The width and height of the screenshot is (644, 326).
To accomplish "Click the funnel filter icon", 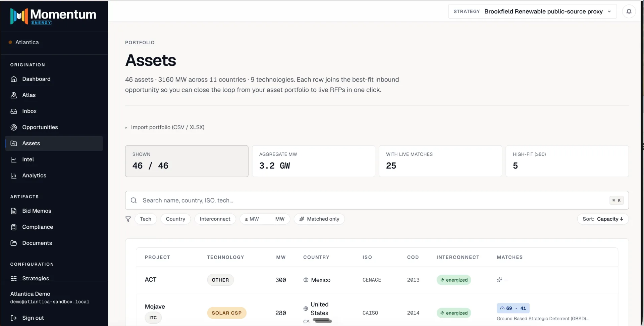I will point(128,219).
